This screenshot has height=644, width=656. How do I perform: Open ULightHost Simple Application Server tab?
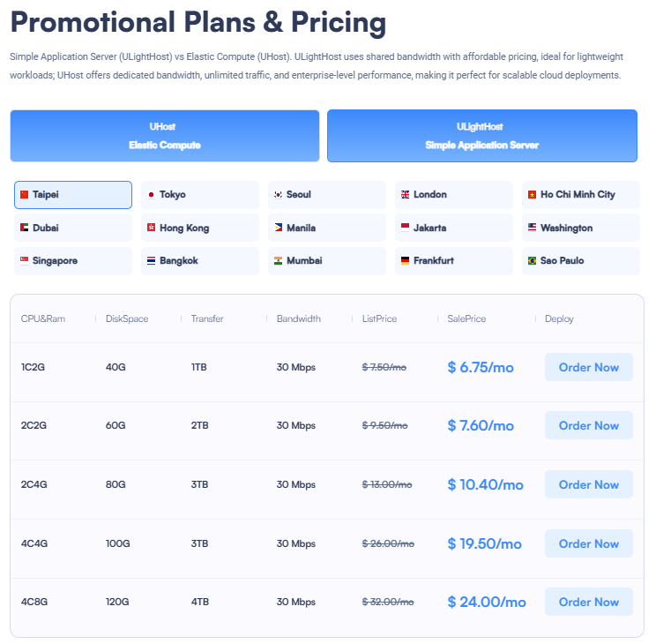tap(482, 136)
